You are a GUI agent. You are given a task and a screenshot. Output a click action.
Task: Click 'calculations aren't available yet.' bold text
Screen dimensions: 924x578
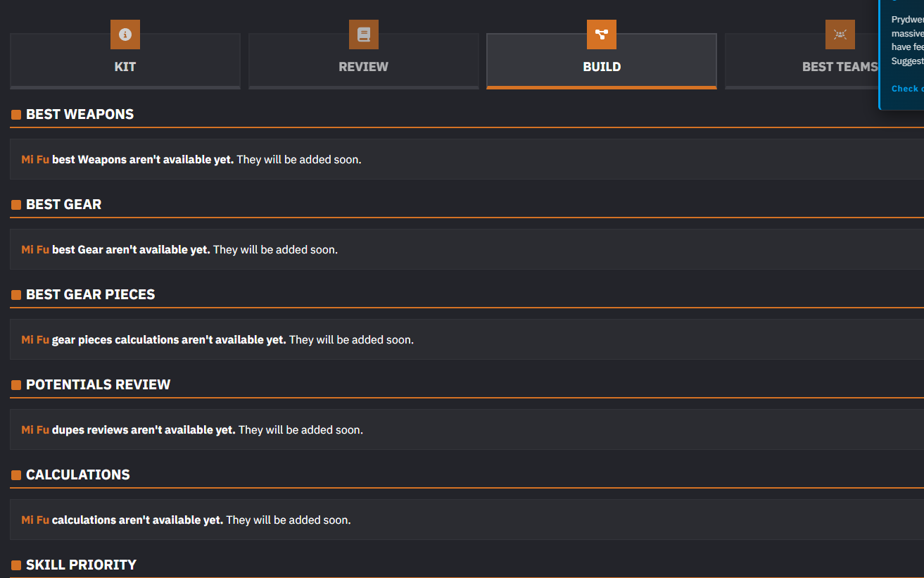tap(138, 520)
